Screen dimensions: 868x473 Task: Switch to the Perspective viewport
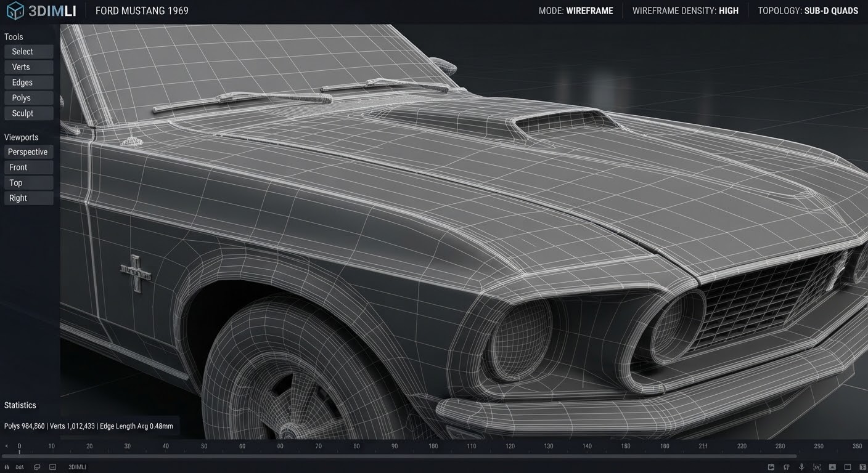[28, 152]
